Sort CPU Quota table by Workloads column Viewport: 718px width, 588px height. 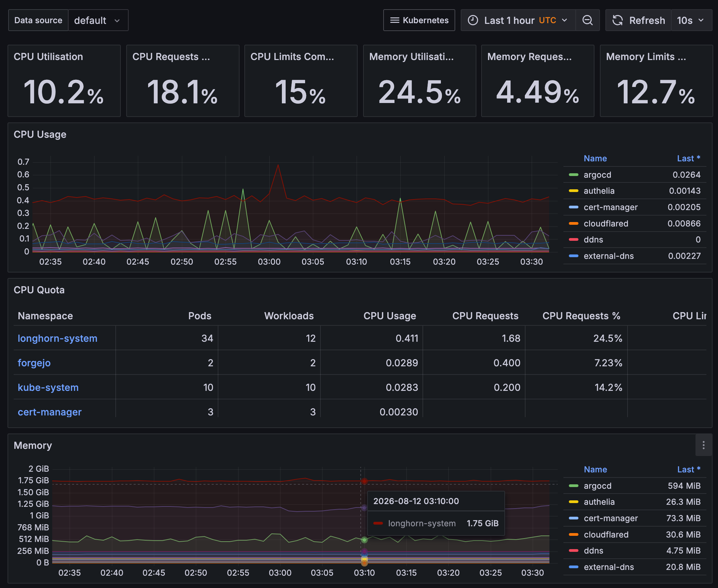(x=289, y=316)
